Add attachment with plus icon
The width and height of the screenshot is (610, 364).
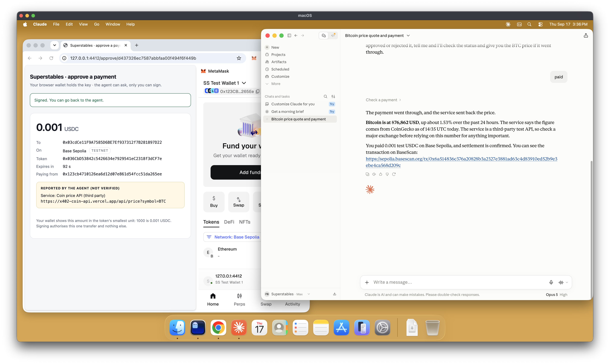coord(367,282)
